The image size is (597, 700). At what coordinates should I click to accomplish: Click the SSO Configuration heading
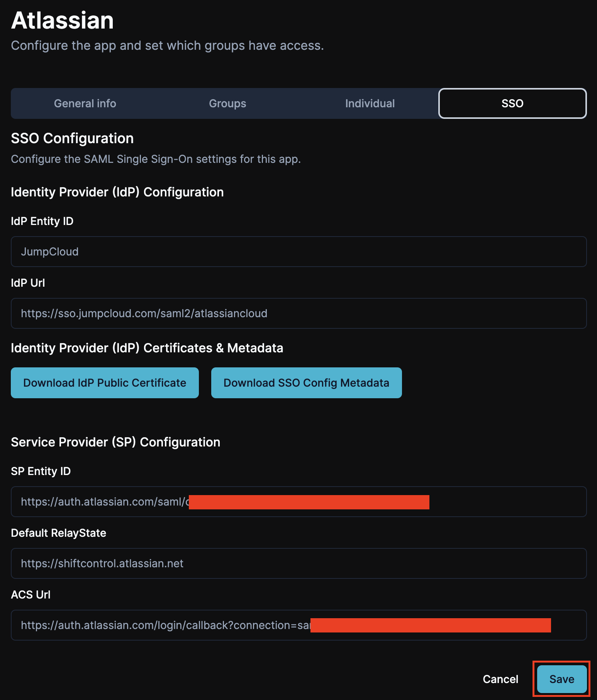click(72, 138)
